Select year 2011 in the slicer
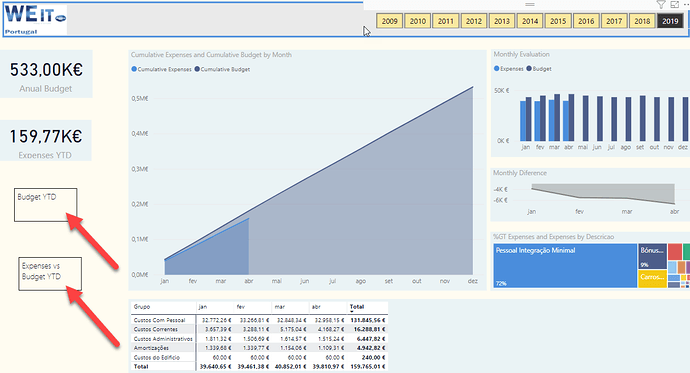 (x=445, y=21)
